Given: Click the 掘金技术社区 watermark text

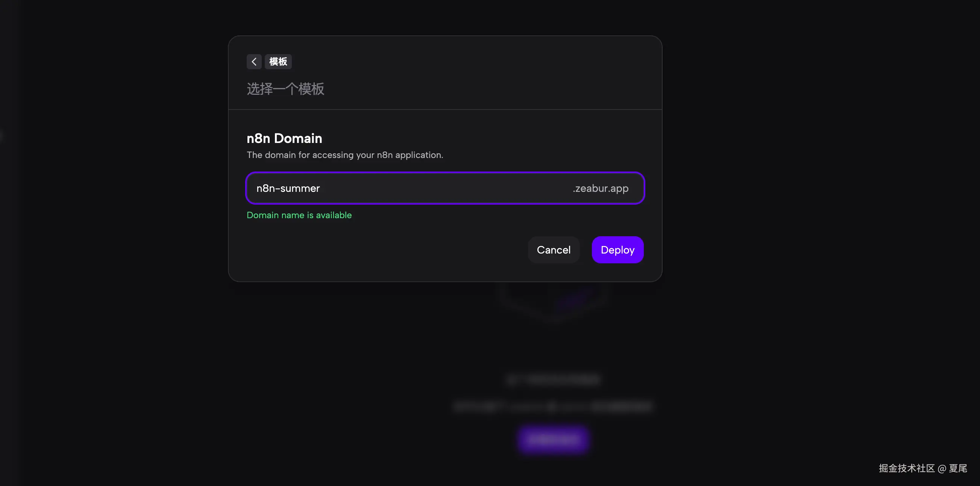Looking at the screenshot, I should (x=907, y=468).
